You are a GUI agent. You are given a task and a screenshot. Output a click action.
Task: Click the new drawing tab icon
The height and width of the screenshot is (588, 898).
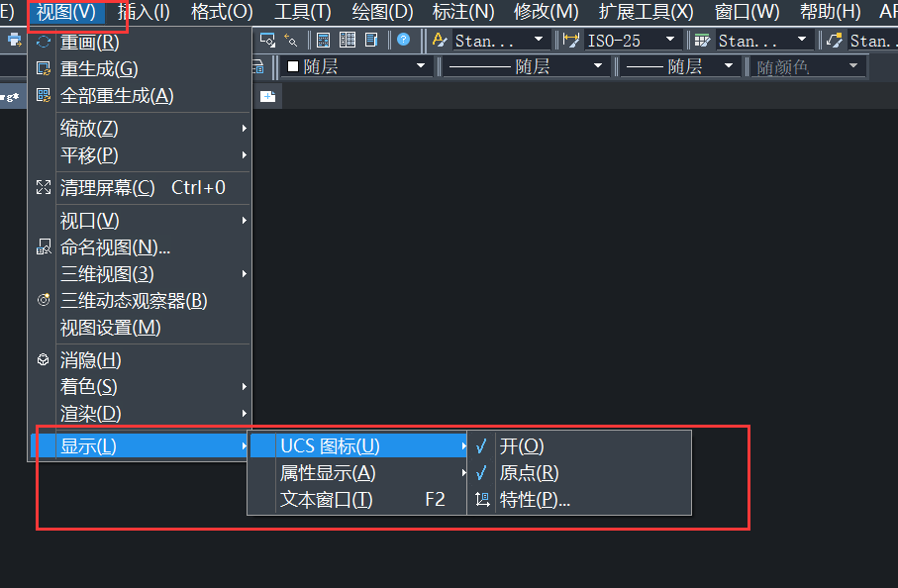click(268, 95)
